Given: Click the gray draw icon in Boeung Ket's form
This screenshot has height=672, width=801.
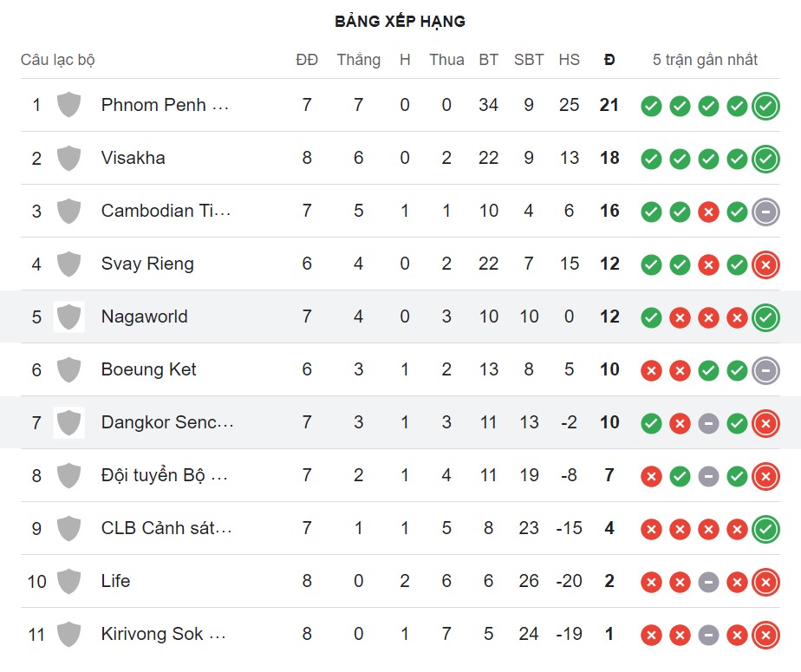Looking at the screenshot, I should (765, 369).
